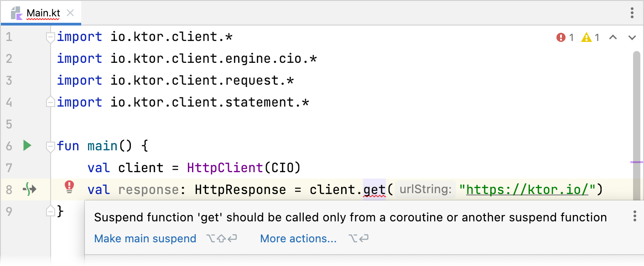Apply the Make main suspend quick fix
The width and height of the screenshot is (644, 266).
tap(145, 238)
